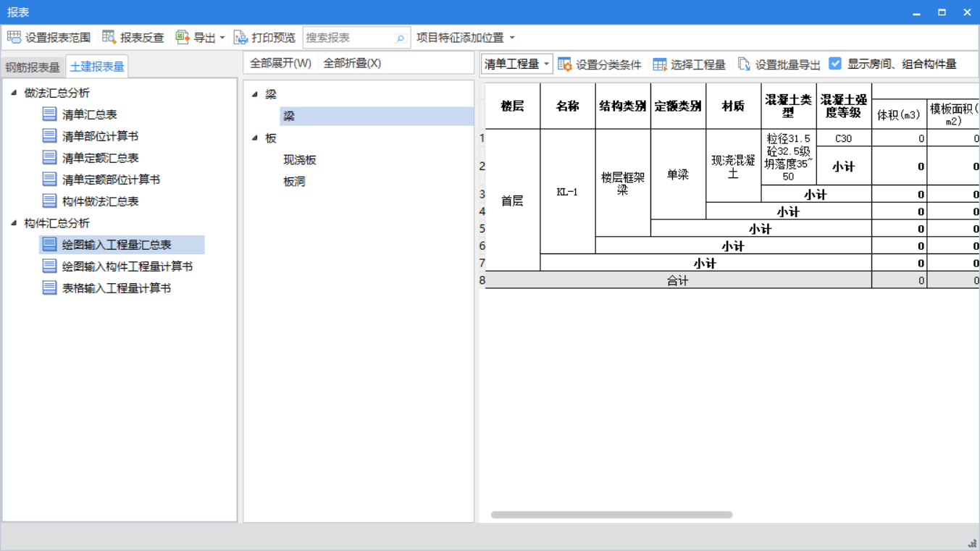Click the 设置报表范围 icon
The width and height of the screenshot is (980, 551).
[14, 37]
